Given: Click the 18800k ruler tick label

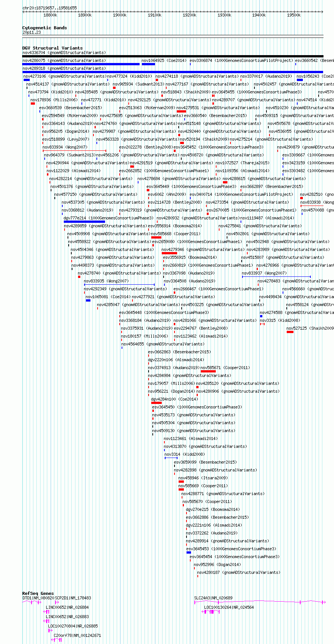Looking at the screenshot, I should (x=50, y=15).
